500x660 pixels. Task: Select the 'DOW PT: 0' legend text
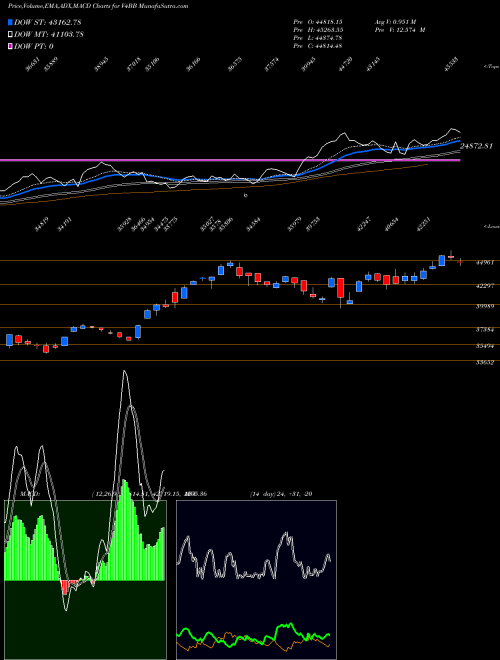[x=34, y=46]
